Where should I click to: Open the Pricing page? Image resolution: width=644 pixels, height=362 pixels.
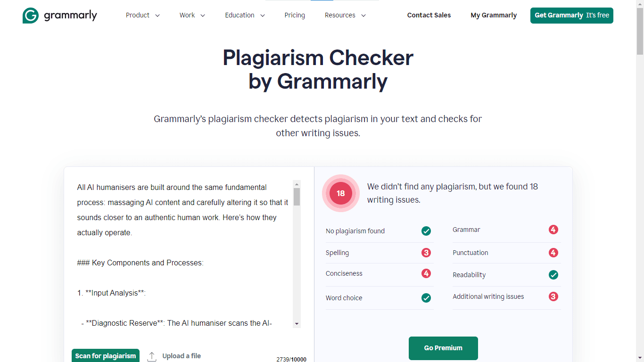point(295,15)
